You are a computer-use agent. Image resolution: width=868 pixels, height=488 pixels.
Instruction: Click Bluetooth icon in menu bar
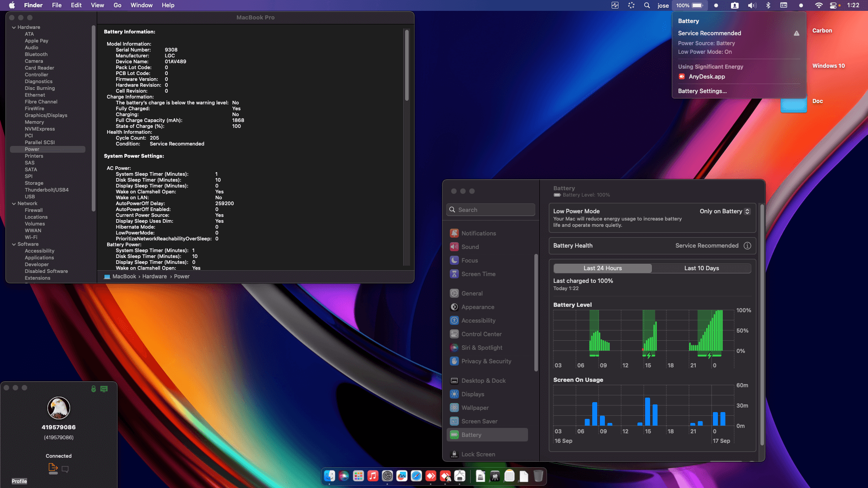tap(768, 5)
